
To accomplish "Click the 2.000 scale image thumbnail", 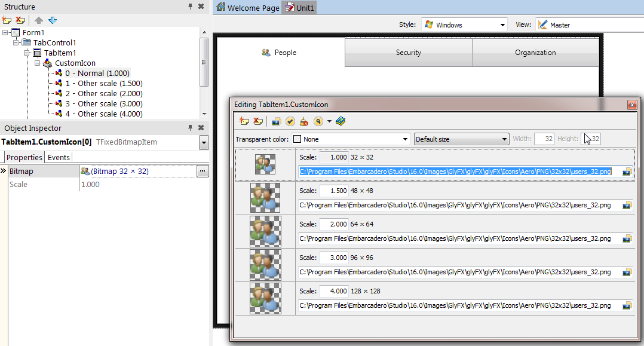I will (x=265, y=231).
